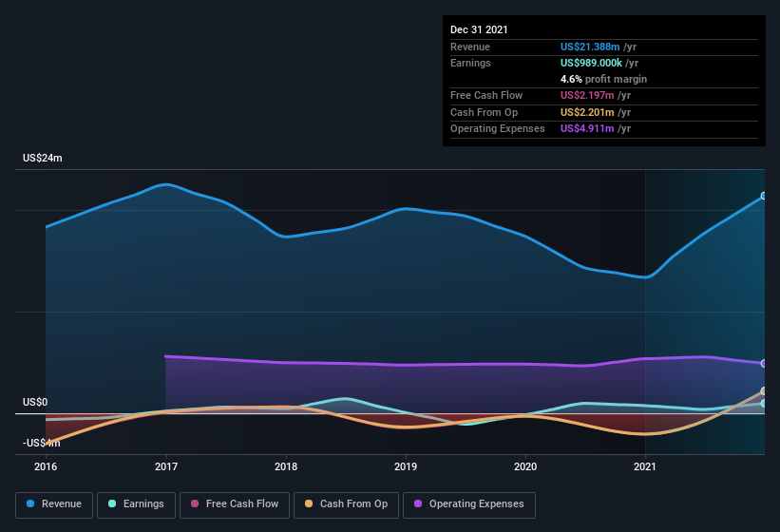
Task: Click the 2018 x-axis label
Action: click(286, 466)
